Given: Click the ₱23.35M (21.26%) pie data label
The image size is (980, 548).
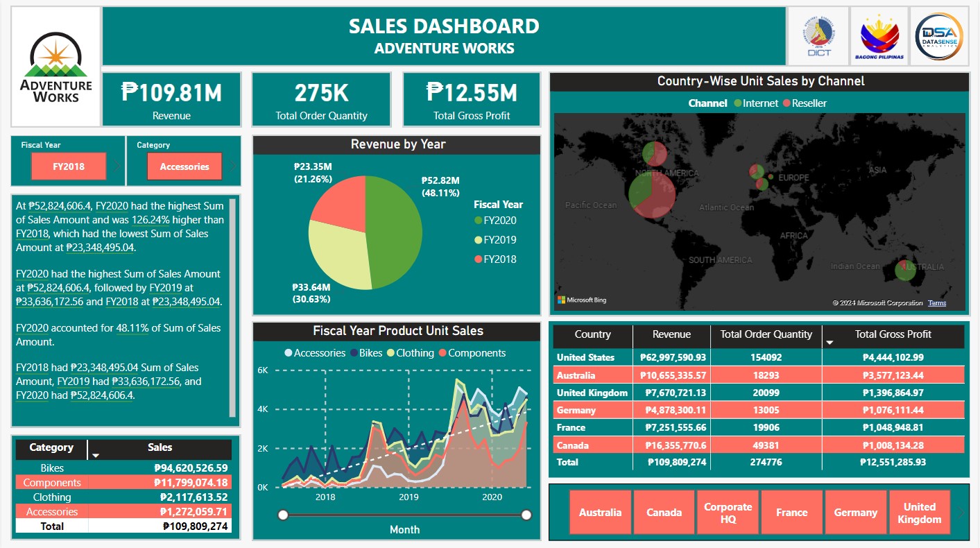Looking at the screenshot, I should point(313,173).
